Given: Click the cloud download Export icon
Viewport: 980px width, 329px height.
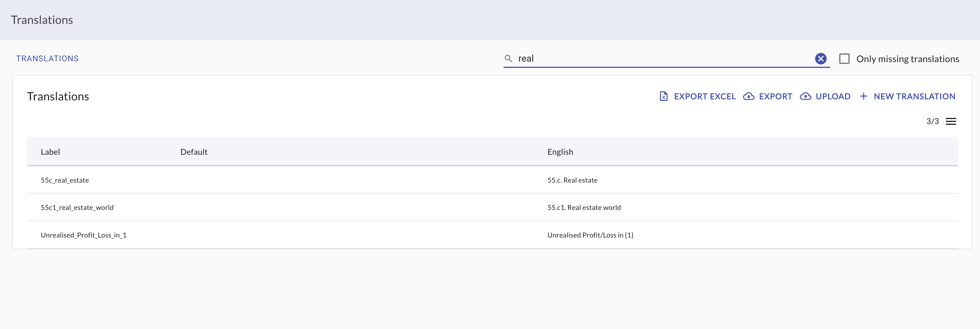Looking at the screenshot, I should (x=748, y=96).
